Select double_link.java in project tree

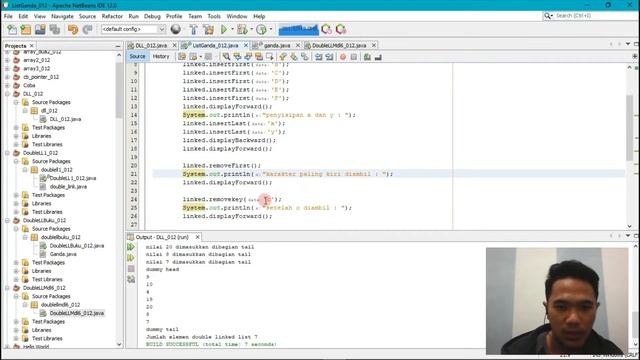click(x=68, y=187)
